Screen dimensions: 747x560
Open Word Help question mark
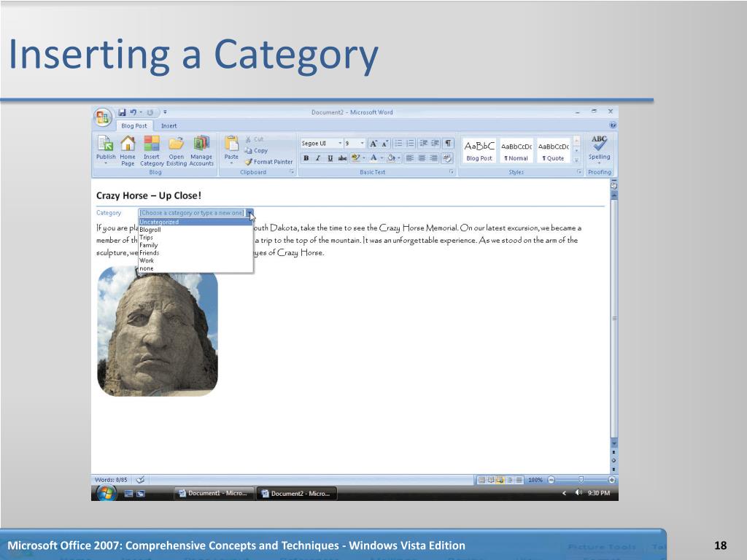click(x=613, y=125)
